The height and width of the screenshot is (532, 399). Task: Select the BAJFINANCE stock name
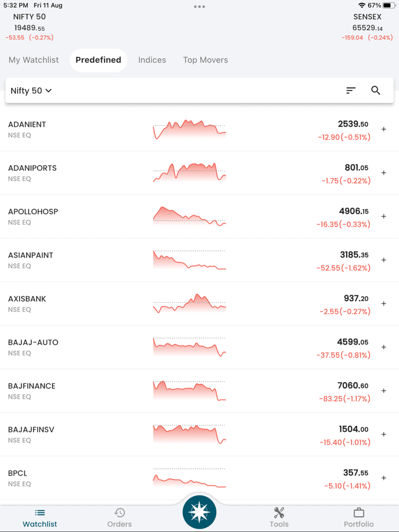(x=31, y=386)
